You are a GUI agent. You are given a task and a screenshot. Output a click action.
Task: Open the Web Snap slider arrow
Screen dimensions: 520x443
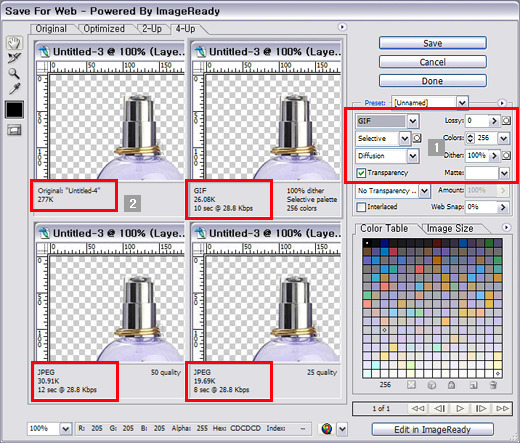click(503, 207)
